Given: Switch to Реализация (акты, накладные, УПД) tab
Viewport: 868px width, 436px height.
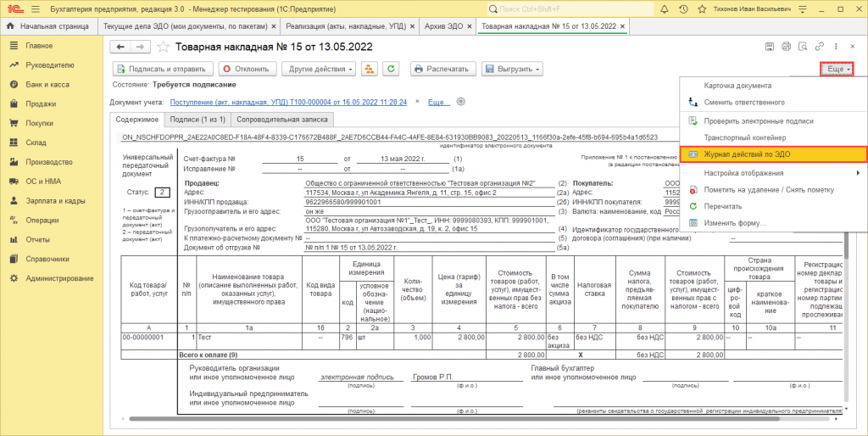Looking at the screenshot, I should point(346,26).
